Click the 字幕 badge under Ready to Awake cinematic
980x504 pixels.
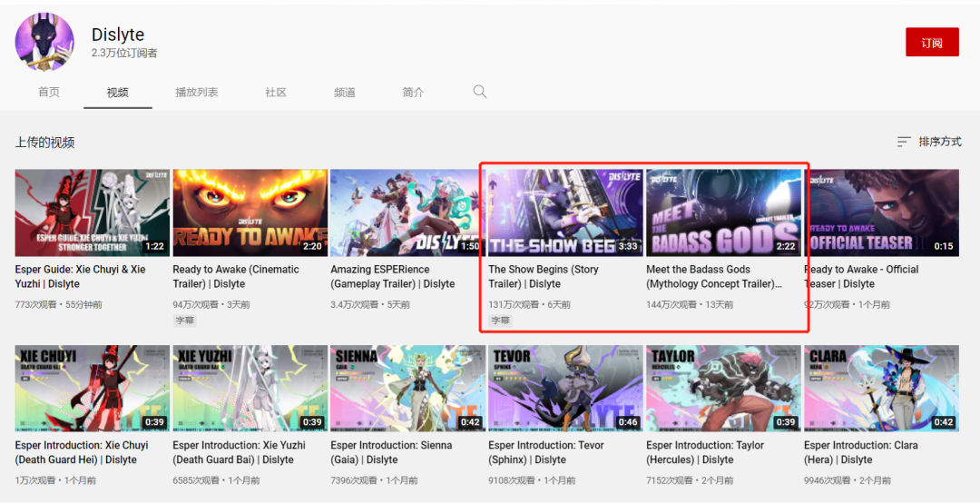pos(184,321)
